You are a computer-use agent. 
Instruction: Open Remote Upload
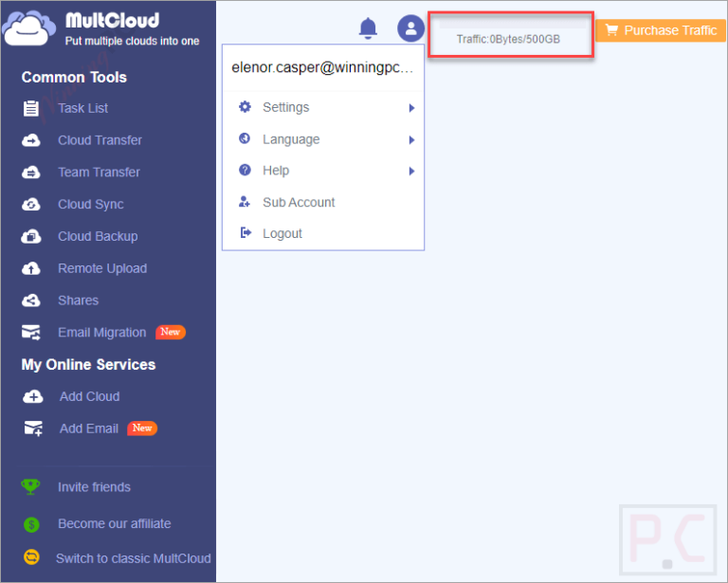pos(102,268)
